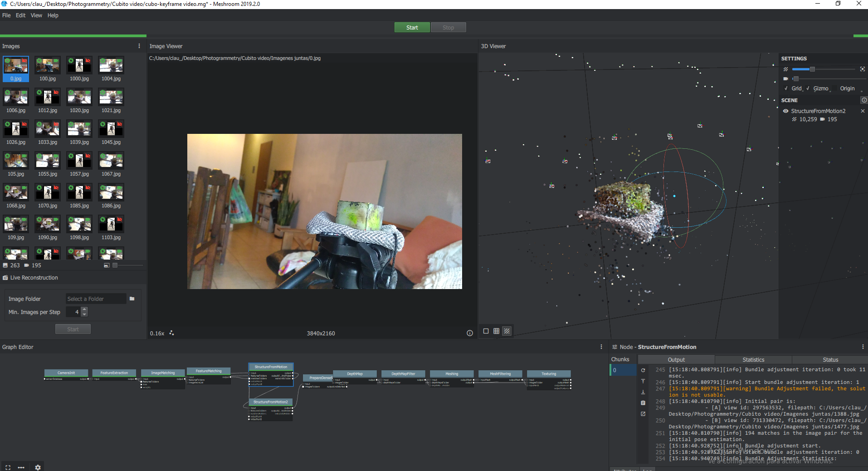Open Graph Editor settings gear
Screen dimensions: 868x471
(x=38, y=467)
